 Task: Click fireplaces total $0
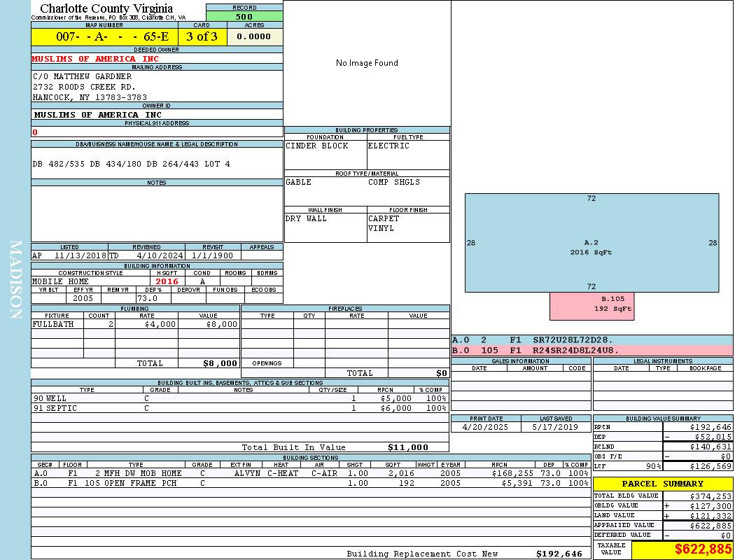(x=442, y=374)
